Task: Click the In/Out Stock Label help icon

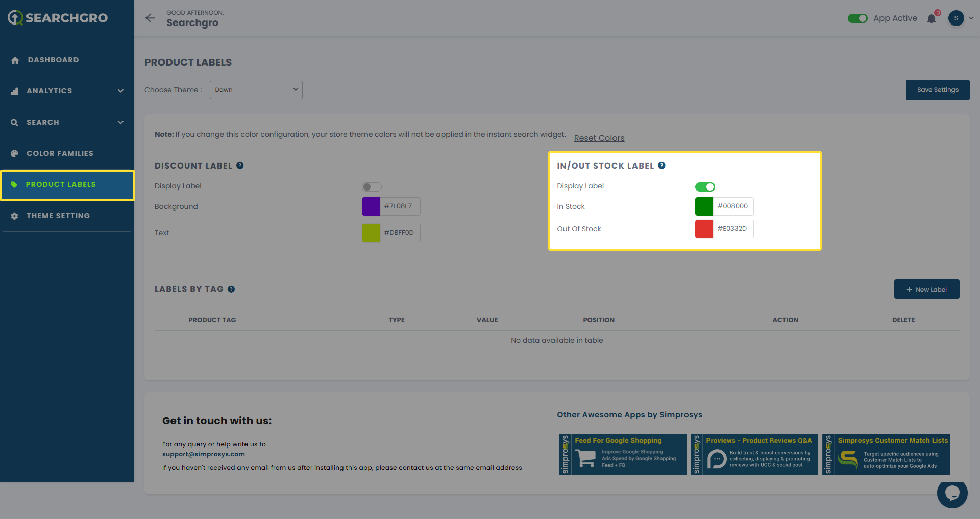Action: pos(661,166)
